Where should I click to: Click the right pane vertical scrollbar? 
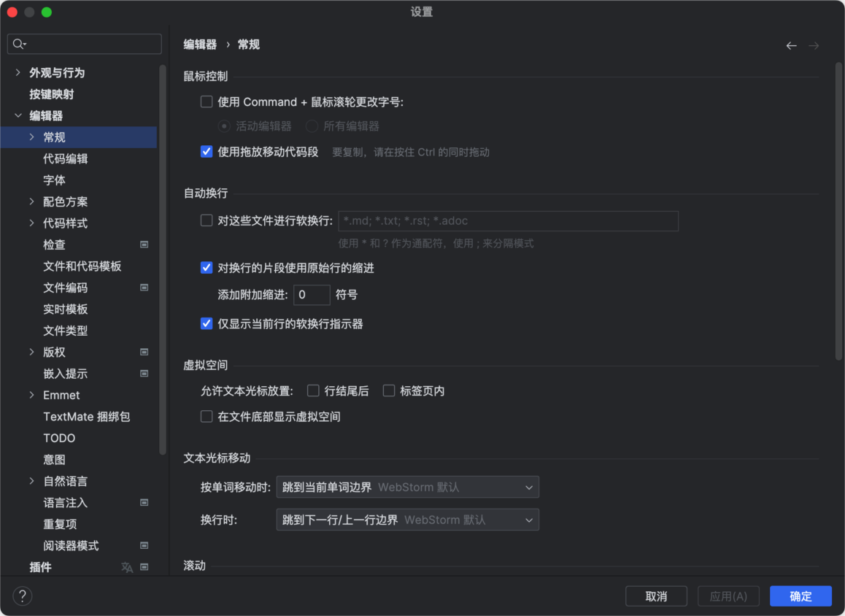click(838, 211)
